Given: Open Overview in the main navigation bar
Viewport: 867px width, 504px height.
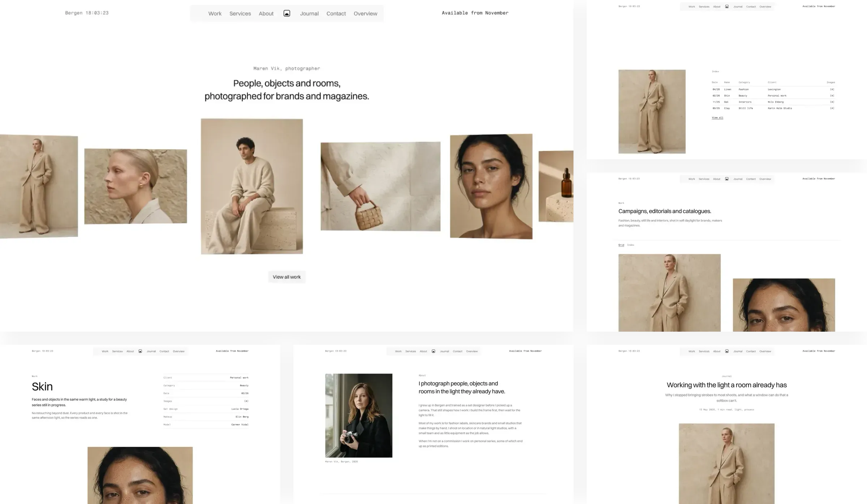Looking at the screenshot, I should [365, 13].
